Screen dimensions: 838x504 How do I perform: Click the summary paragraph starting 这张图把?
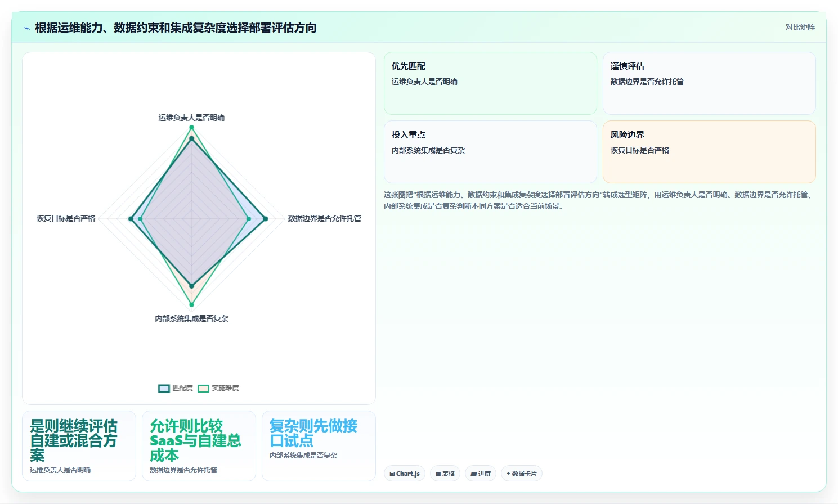point(599,200)
